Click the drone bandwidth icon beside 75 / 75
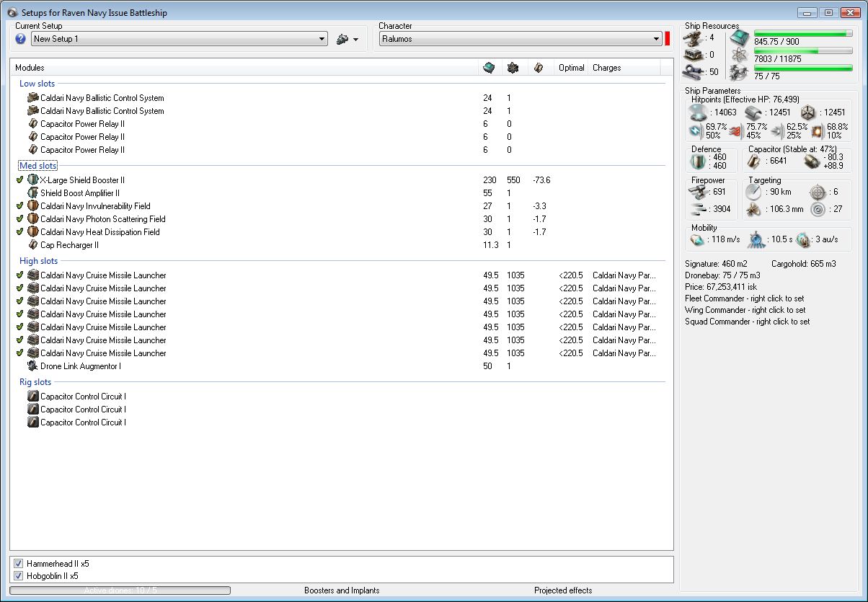868x602 pixels. tap(739, 71)
